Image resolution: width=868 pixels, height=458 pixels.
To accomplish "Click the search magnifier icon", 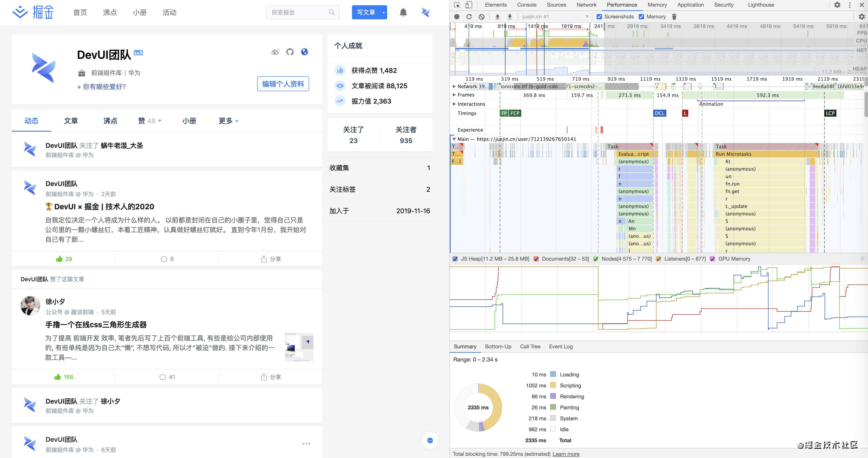I will click(x=332, y=13).
